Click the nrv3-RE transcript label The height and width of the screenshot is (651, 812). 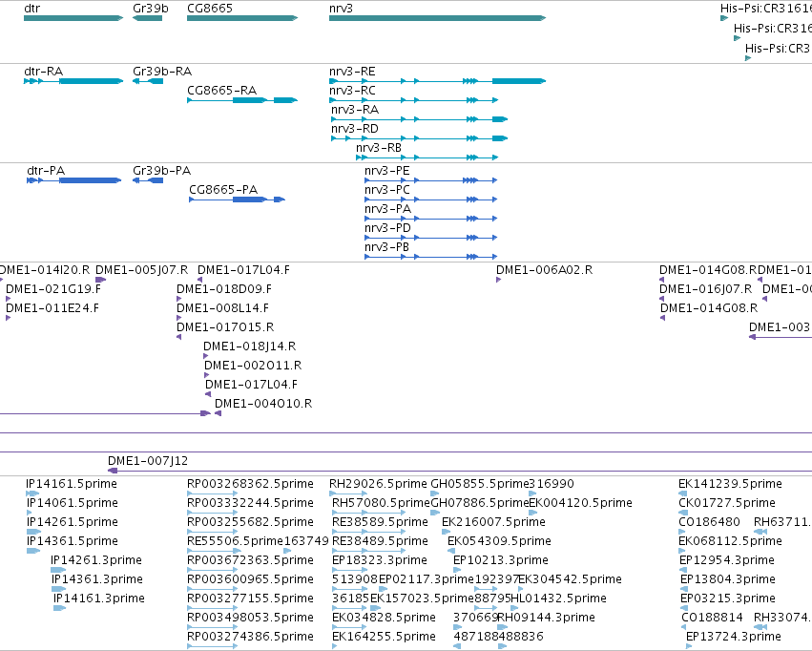tap(352, 71)
